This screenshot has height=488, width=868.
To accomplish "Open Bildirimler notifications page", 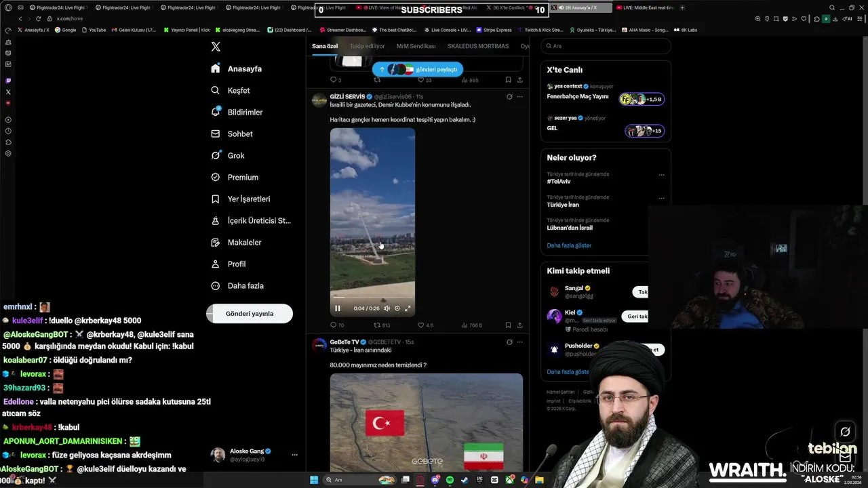I will pos(237,112).
